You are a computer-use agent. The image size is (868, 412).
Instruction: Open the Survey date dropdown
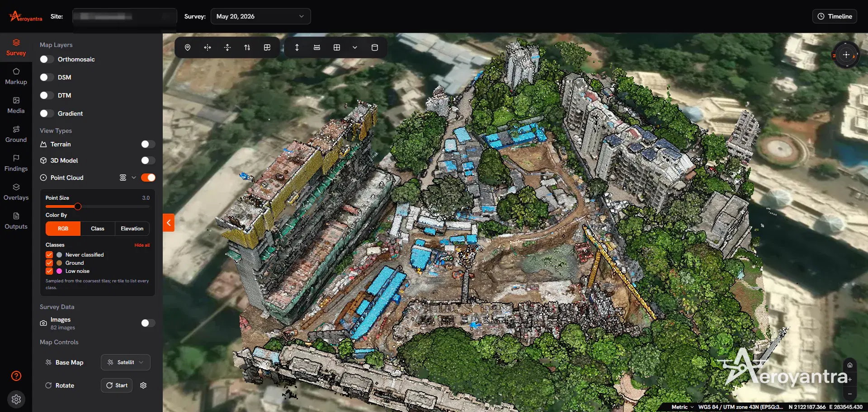[x=260, y=16]
